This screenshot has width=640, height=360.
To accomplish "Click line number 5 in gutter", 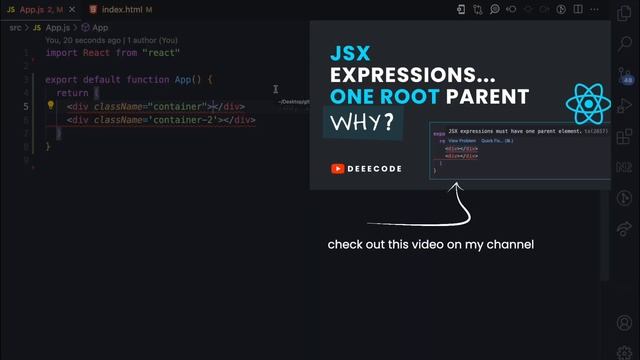I will [x=26, y=107].
